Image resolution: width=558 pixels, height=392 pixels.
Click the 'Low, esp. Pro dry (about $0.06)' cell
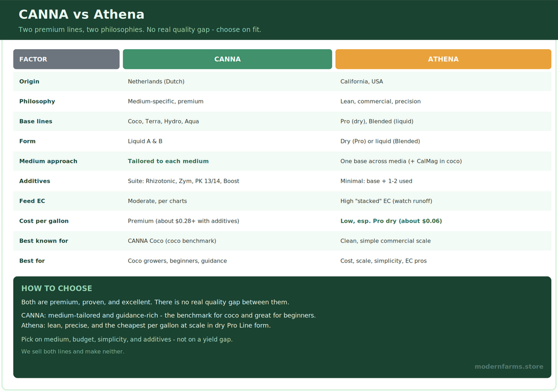coord(391,221)
